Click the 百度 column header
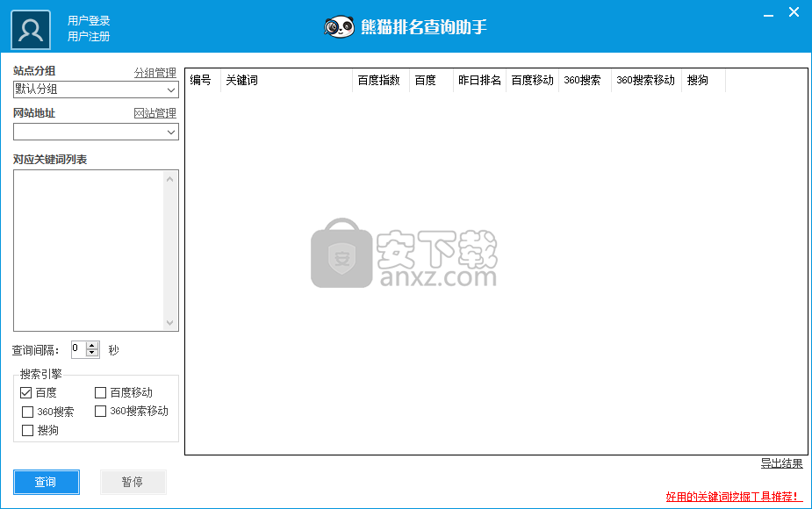This screenshot has height=509, width=812. pyautogui.click(x=431, y=80)
